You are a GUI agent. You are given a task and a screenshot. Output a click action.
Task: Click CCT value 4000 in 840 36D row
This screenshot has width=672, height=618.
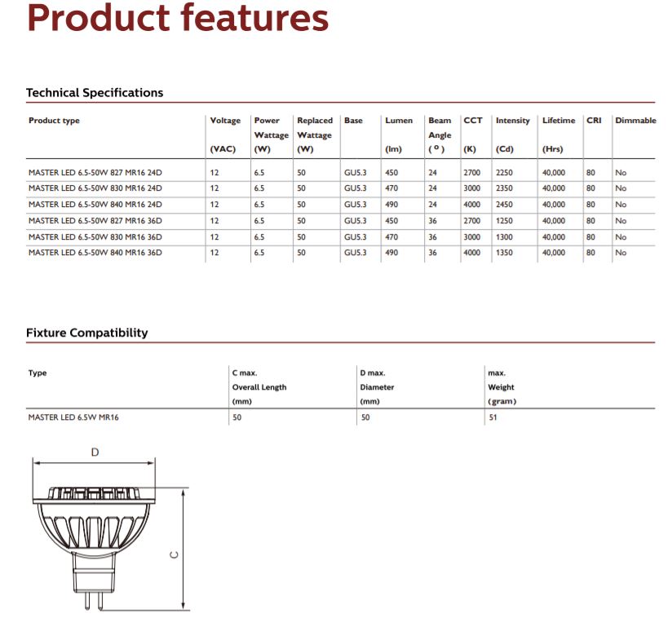472,253
